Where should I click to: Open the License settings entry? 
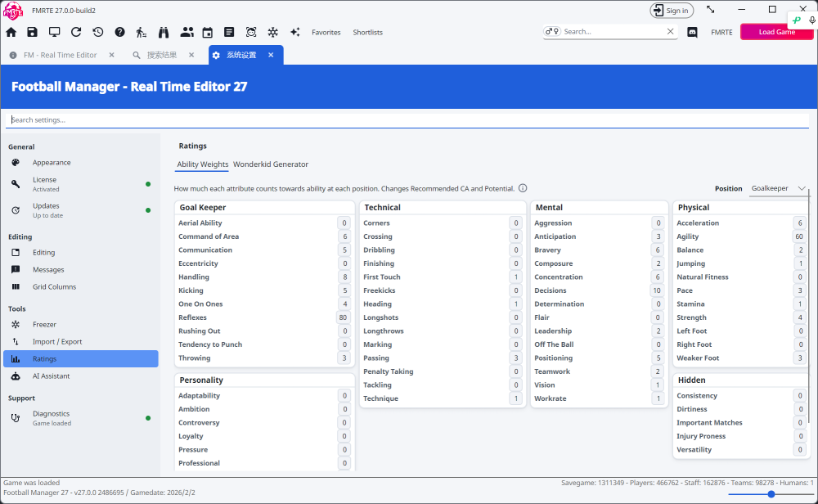point(81,184)
